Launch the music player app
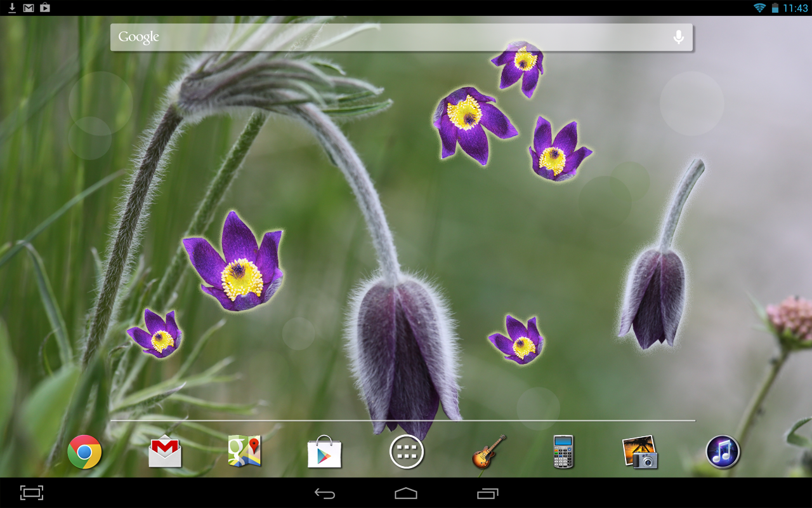 723,452
